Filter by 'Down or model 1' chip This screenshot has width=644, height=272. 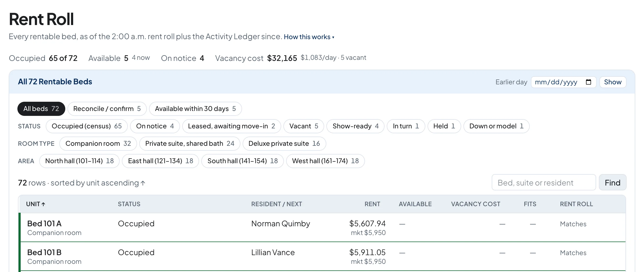tap(496, 126)
